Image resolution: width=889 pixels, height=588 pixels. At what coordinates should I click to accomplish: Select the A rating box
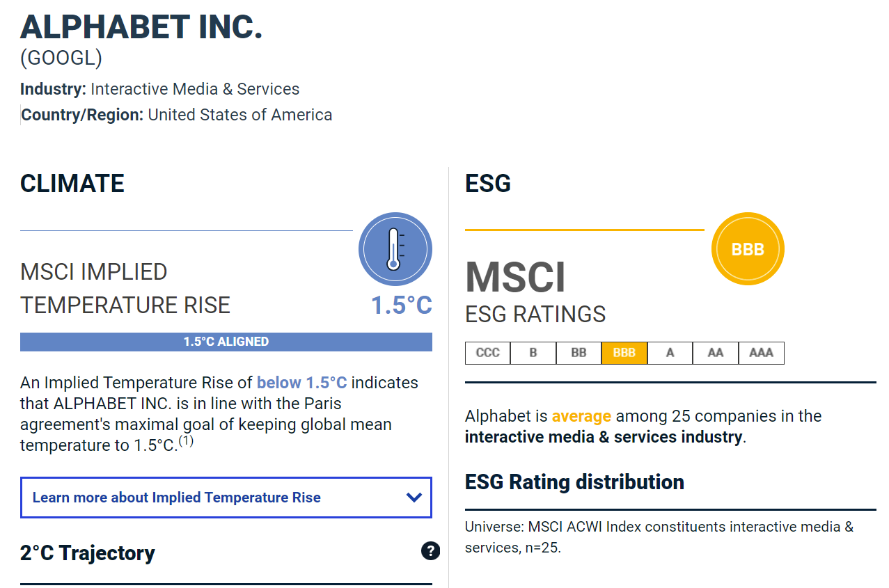[670, 353]
